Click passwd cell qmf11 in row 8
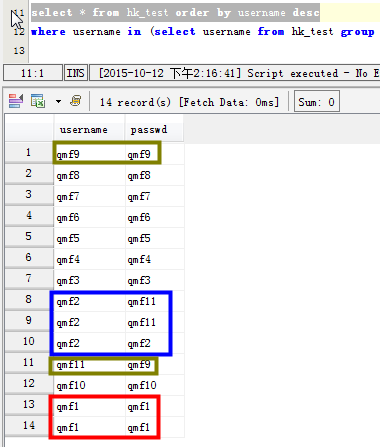The image size is (380, 447). click(155, 301)
